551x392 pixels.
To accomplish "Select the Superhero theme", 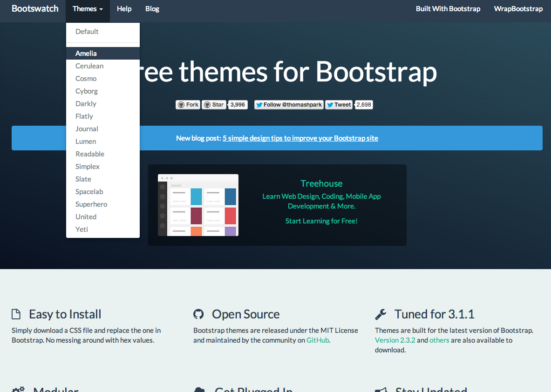I will pyautogui.click(x=103, y=204).
